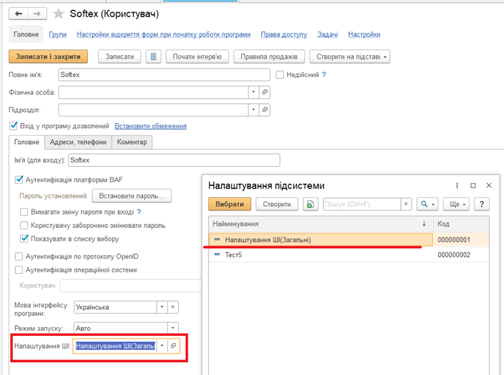
Task: Toggle Аутентифікація платформи BAF
Action: [19, 180]
